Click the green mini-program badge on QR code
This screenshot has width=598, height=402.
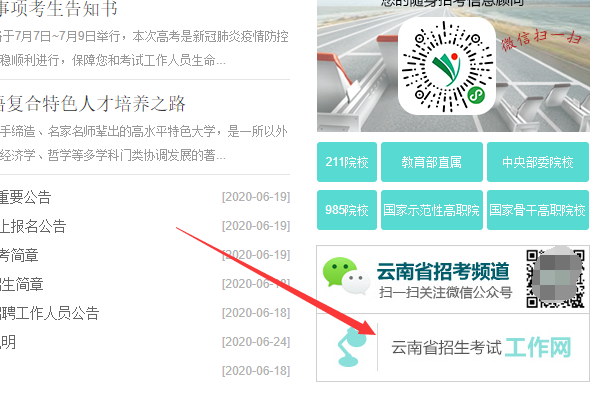pyautogui.click(x=476, y=95)
